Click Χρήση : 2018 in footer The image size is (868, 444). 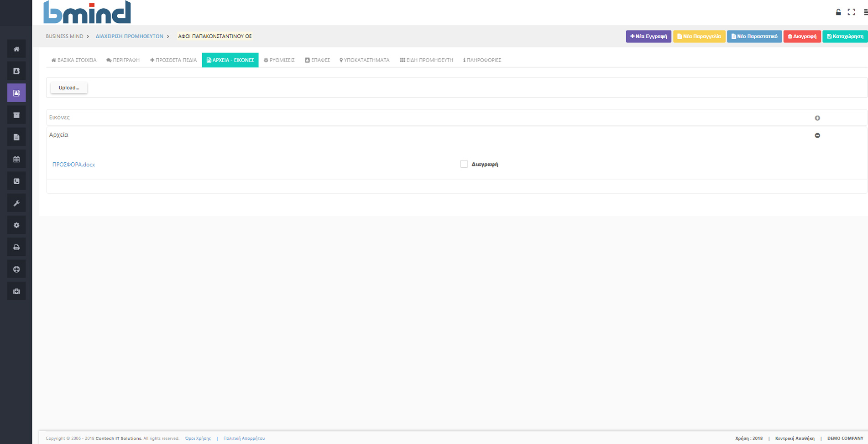click(749, 439)
